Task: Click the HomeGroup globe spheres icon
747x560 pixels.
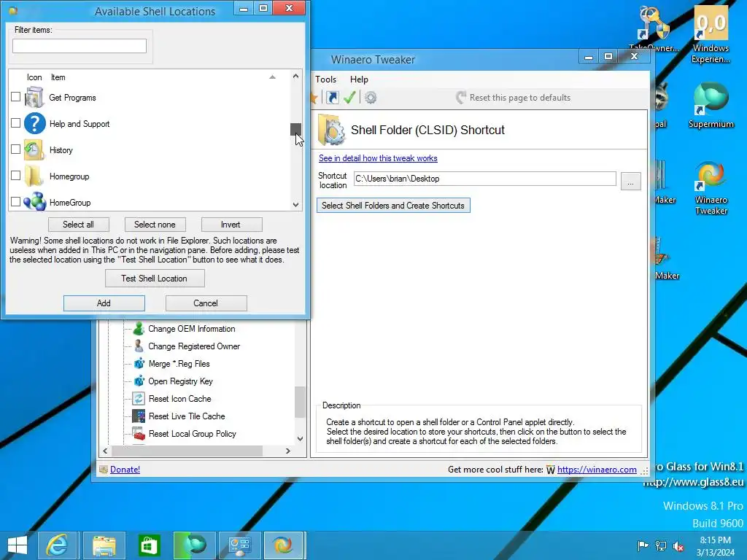Action: click(x=34, y=202)
